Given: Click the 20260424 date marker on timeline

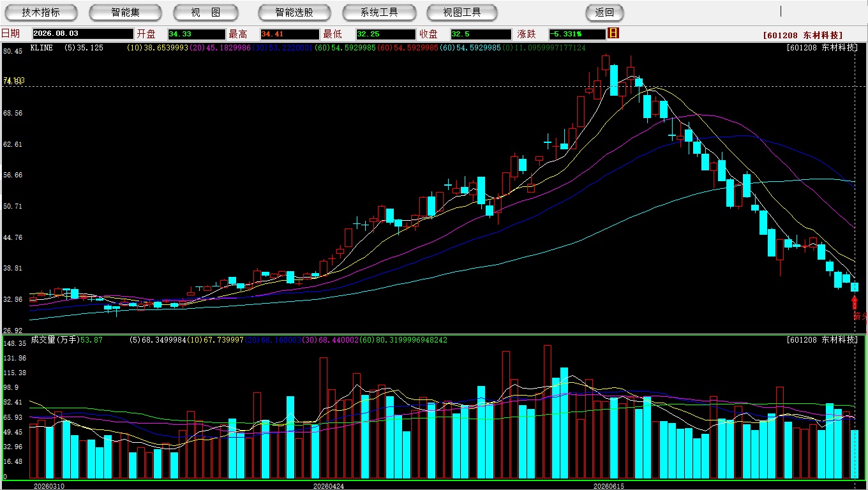Looking at the screenshot, I should pos(329,486).
